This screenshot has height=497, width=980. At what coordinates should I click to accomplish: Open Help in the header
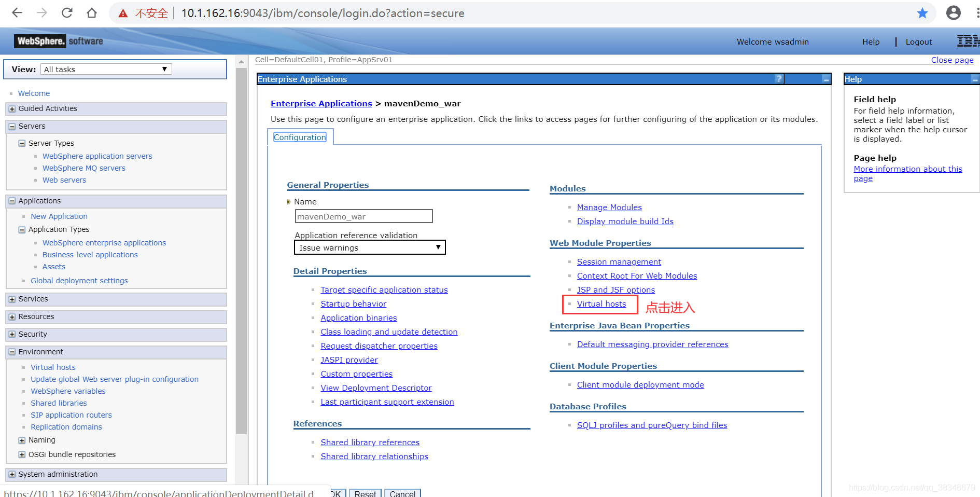871,42
